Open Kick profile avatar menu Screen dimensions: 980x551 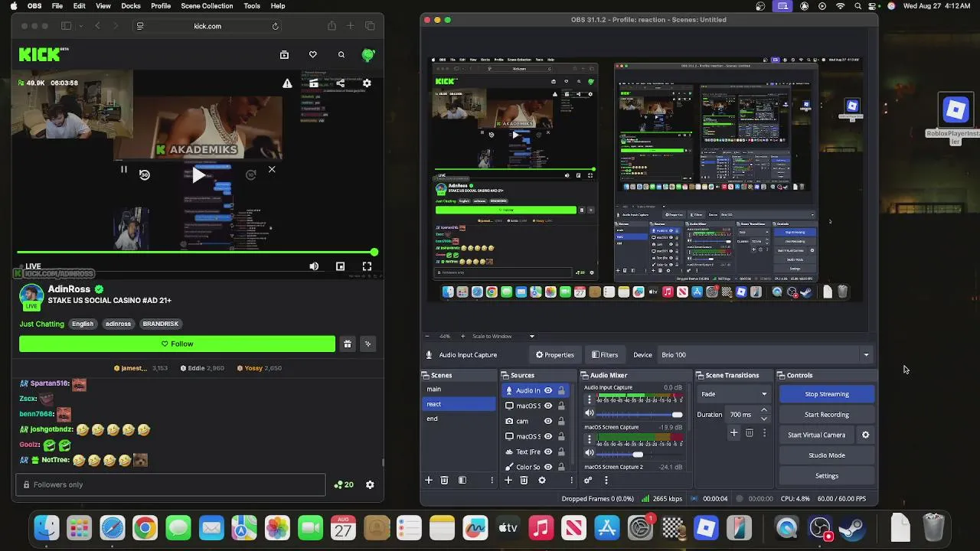click(368, 54)
